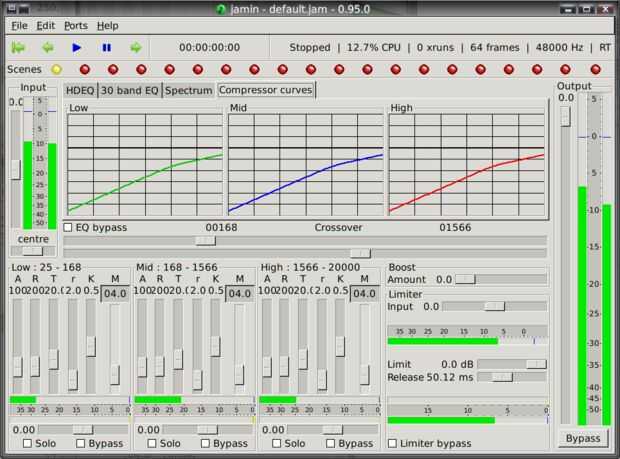Open the Spectrum tab
The height and width of the screenshot is (459, 620).
(x=189, y=90)
